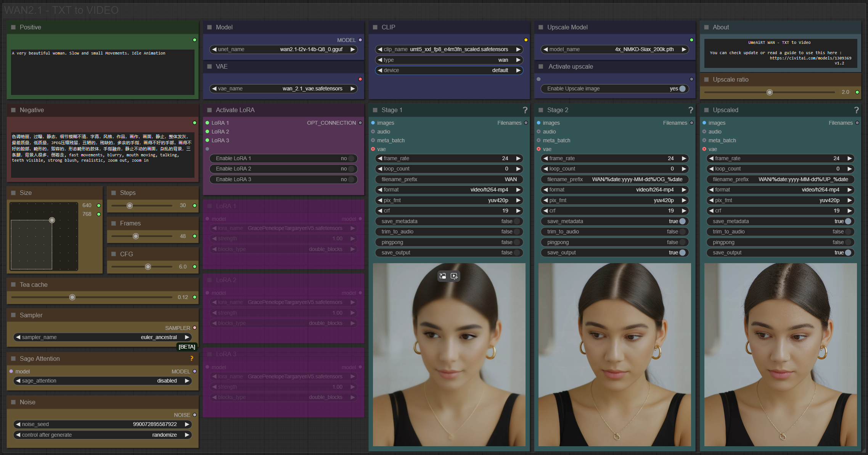Click right arrow on noise_seed field
868x455 pixels.
click(x=187, y=424)
